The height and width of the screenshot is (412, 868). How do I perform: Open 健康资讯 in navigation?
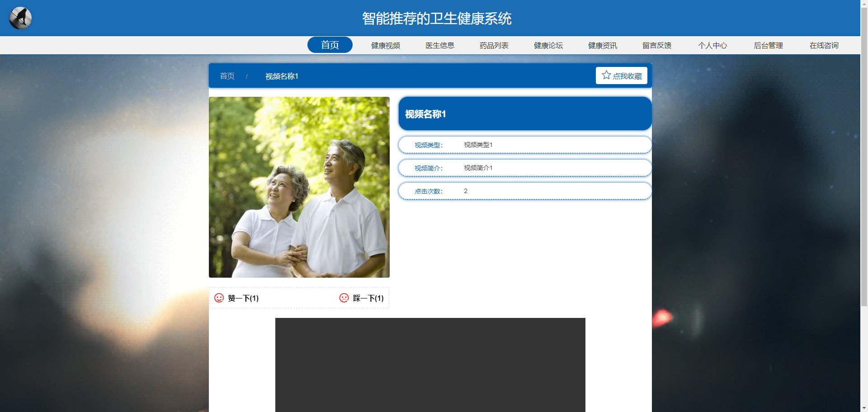pyautogui.click(x=603, y=45)
